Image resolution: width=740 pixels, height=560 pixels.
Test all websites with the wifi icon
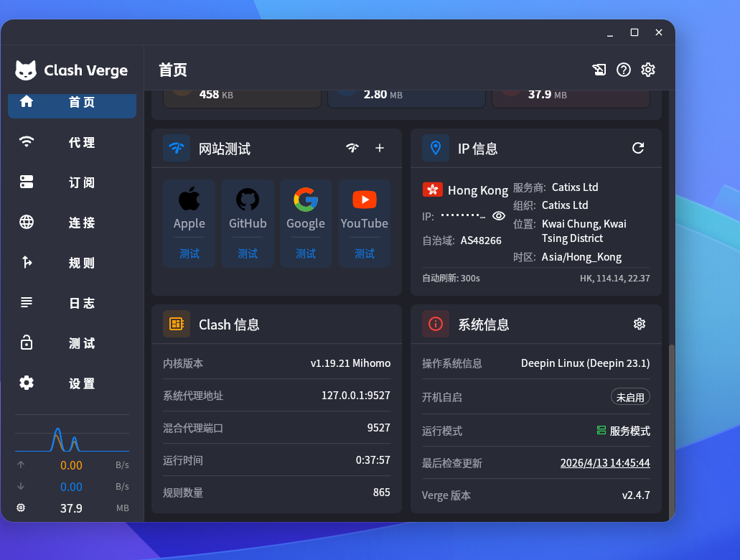point(352,149)
